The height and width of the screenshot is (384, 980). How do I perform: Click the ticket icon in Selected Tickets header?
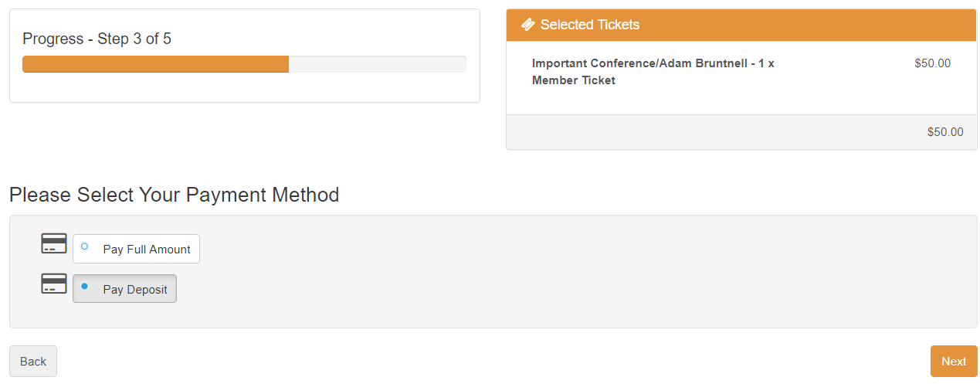point(528,25)
